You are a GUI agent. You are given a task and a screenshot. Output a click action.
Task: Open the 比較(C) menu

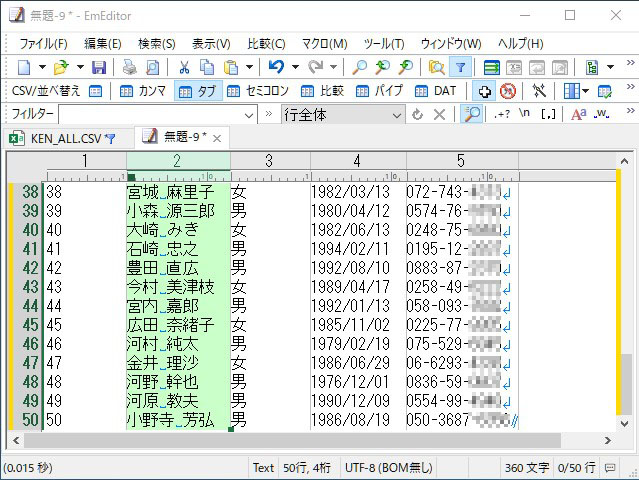click(266, 44)
